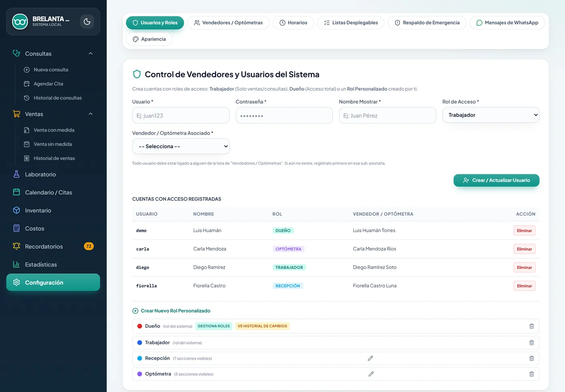Click the pencil icon for Recepción role
This screenshot has width=565, height=392.
pyautogui.click(x=370, y=358)
